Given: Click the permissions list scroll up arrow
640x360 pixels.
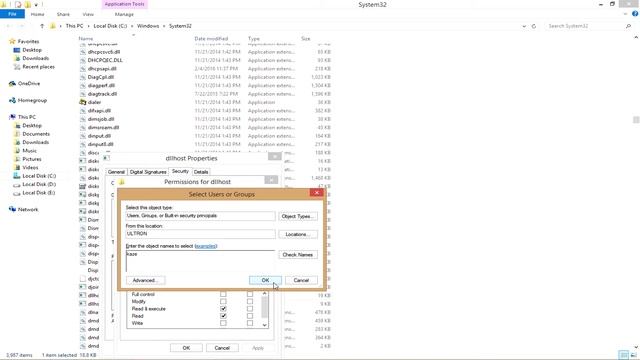Looking at the screenshot, I should [x=264, y=293].
